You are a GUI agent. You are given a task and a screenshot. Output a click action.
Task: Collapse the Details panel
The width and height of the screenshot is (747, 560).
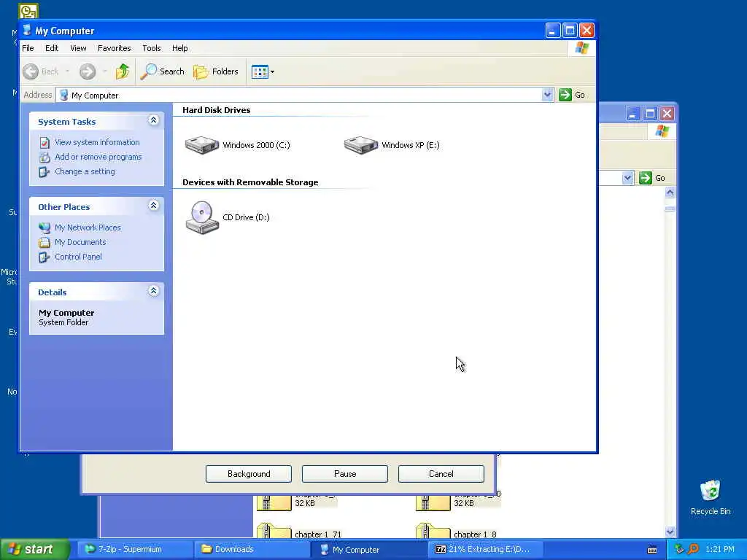tap(153, 290)
